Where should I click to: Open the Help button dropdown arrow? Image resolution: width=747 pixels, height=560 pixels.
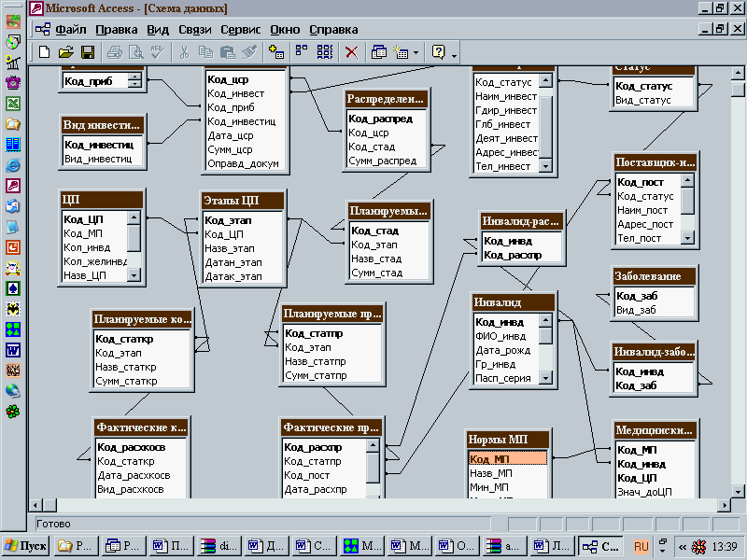click(454, 55)
